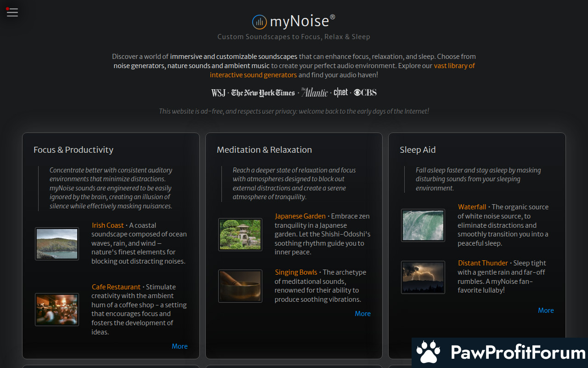This screenshot has height=368, width=588.
Task: Click the CBS eye logo
Action: 365,92
